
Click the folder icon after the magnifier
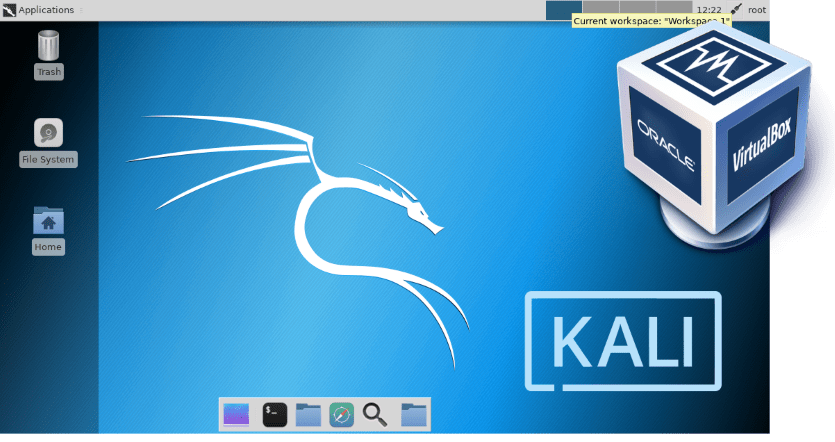pos(414,414)
